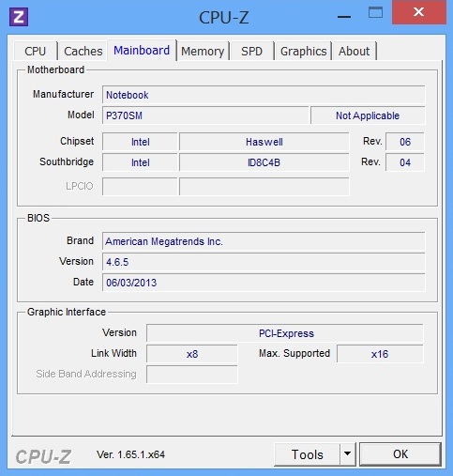Click the CPU-Z title bar text
The height and width of the screenshot is (476, 453).
pyautogui.click(x=224, y=17)
